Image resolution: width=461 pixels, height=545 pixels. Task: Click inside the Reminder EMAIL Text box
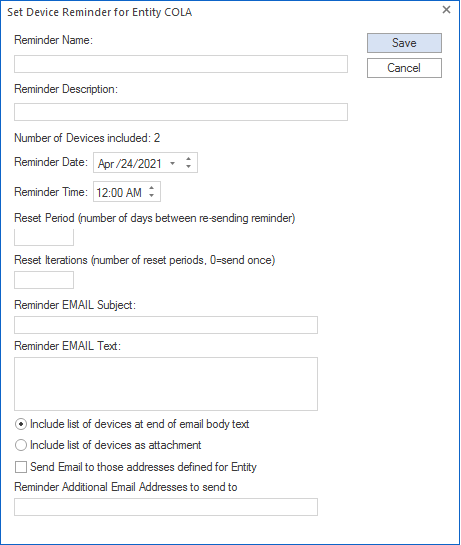pyautogui.click(x=166, y=384)
